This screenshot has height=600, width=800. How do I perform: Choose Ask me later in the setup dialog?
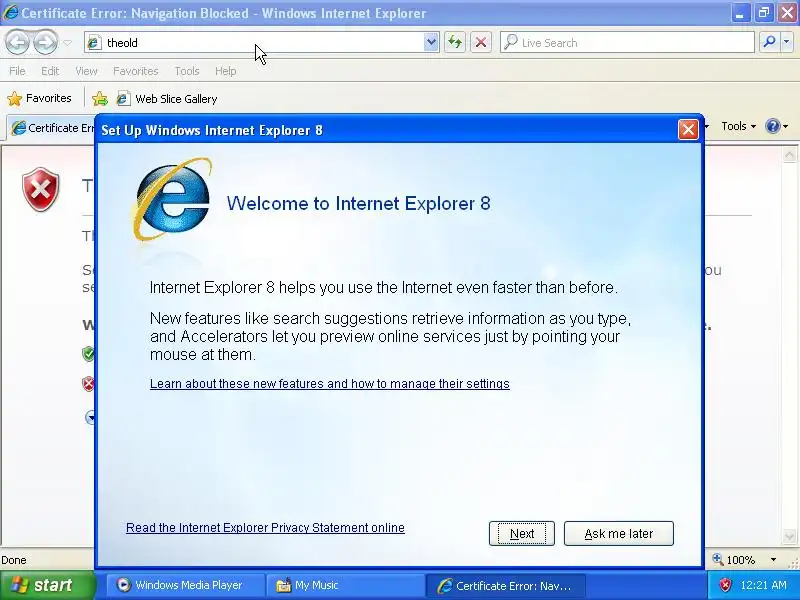[618, 534]
